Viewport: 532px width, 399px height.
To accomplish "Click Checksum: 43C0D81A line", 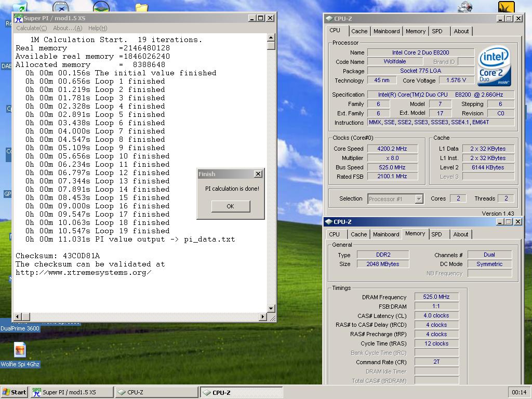I will click(x=58, y=256).
